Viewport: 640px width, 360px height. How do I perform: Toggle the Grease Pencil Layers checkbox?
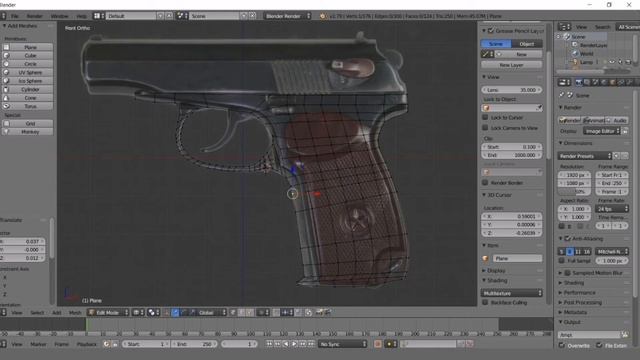click(x=491, y=31)
